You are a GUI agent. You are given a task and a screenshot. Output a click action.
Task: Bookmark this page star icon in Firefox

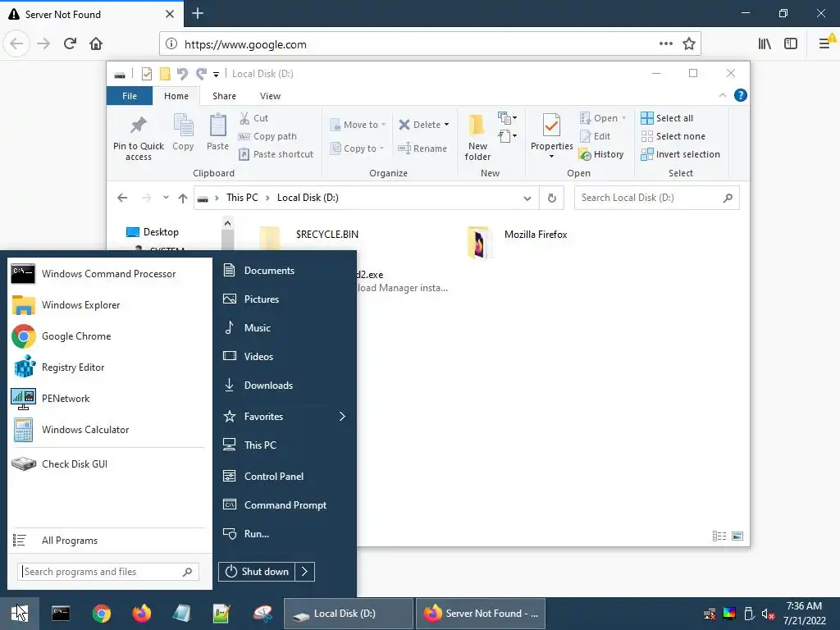tap(689, 44)
